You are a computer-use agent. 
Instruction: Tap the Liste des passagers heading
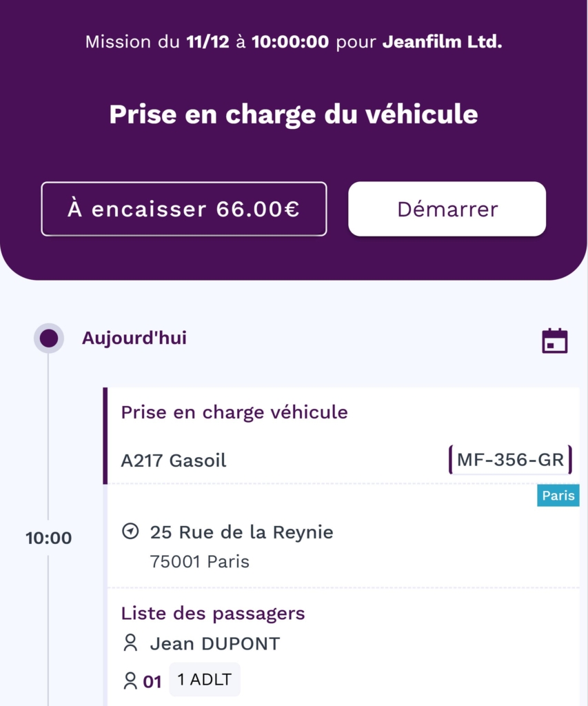coord(213,613)
